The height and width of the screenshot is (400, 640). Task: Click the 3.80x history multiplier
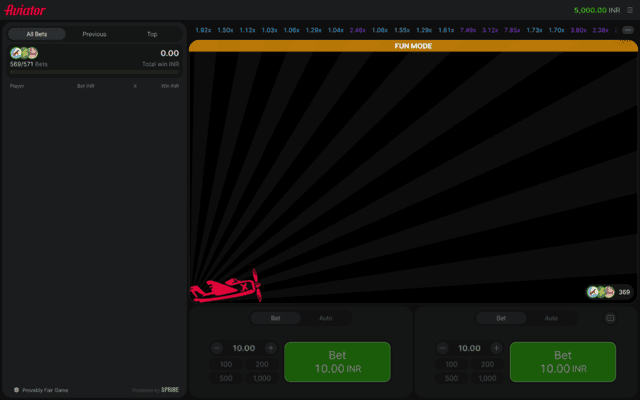click(578, 30)
